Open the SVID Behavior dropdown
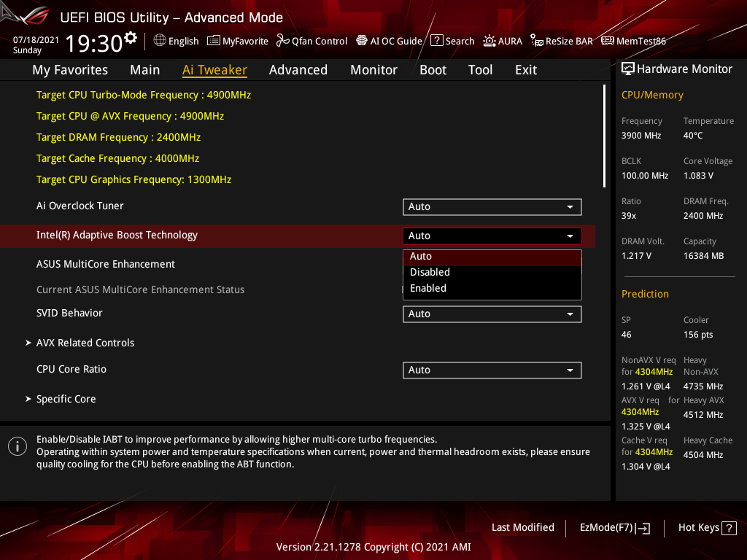 click(492, 314)
